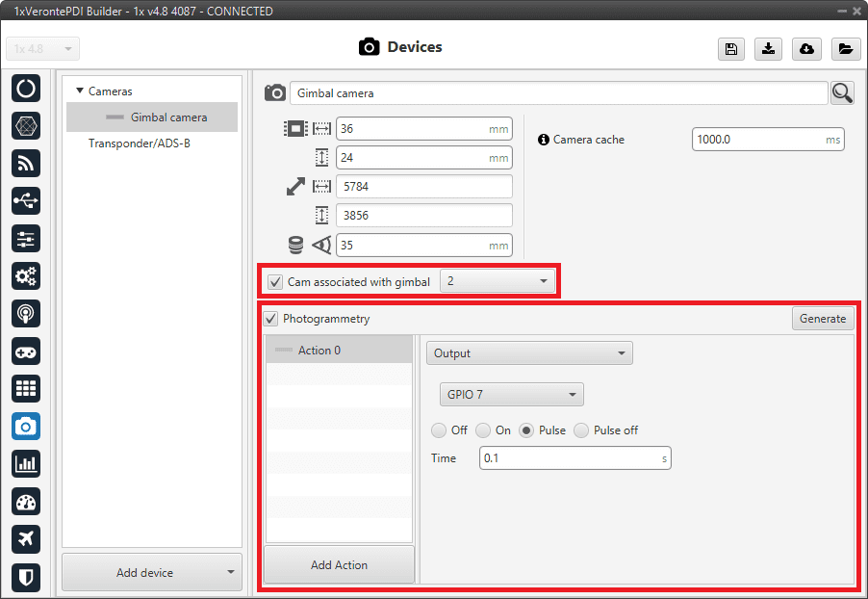Click the open folder icon

844,49
